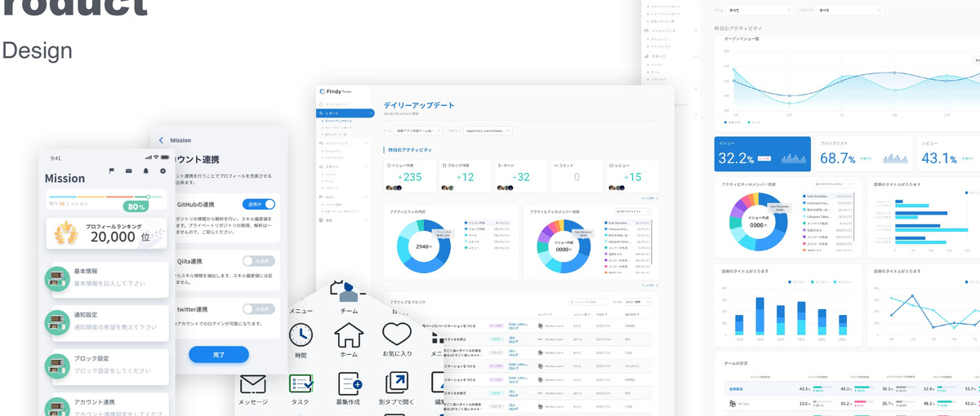Tap the notification bell in Mission header

tap(146, 170)
